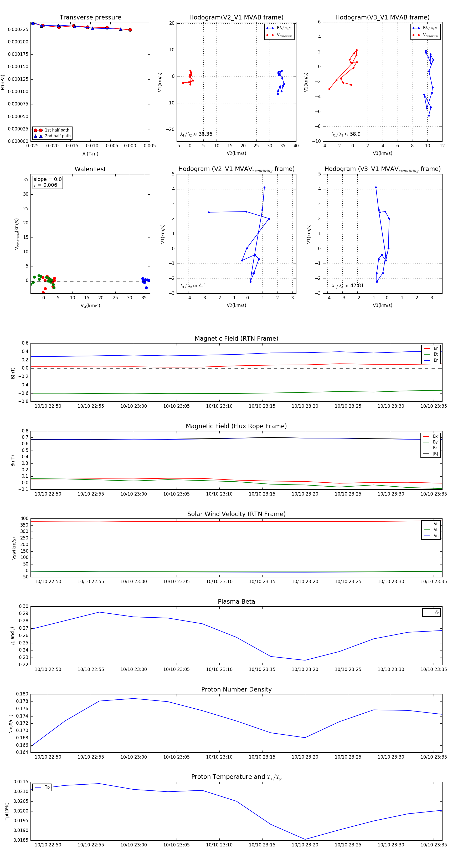This screenshot has height=868, width=473.
Task: Select "Bz'" legend entry in flux rope plot
Action: [431, 448]
